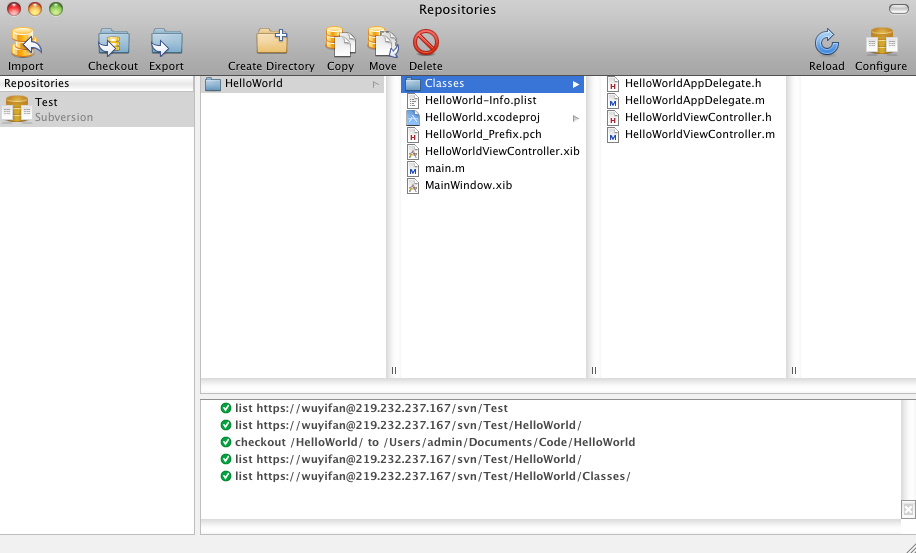Screen dimensions: 916x553
Task: Click the MainWindow.xib file icon
Action: coord(413,186)
